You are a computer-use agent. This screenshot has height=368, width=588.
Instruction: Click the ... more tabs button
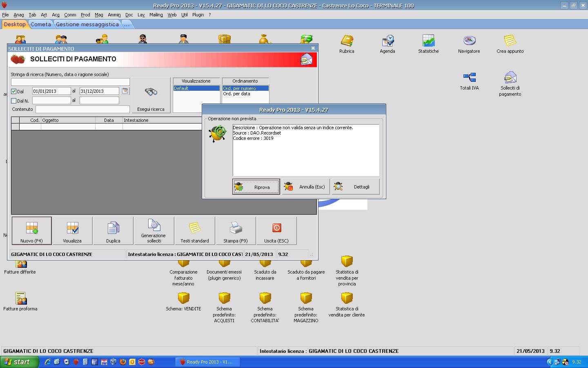pyautogui.click(x=127, y=24)
